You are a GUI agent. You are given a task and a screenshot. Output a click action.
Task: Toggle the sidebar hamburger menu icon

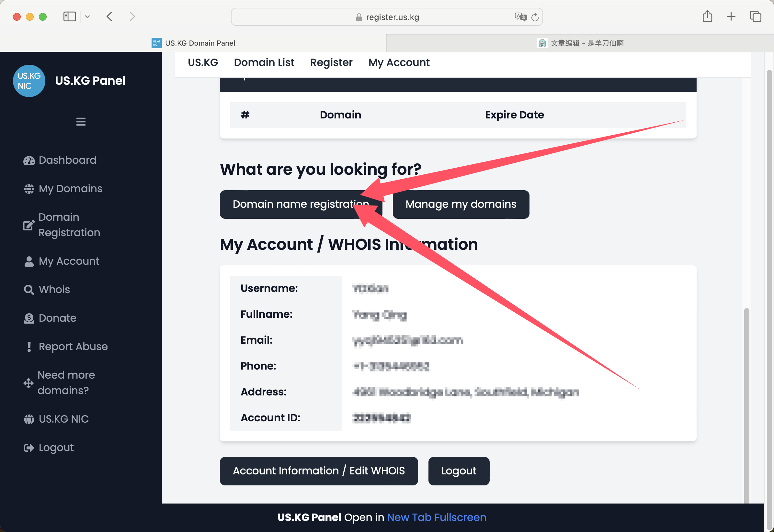(x=81, y=122)
